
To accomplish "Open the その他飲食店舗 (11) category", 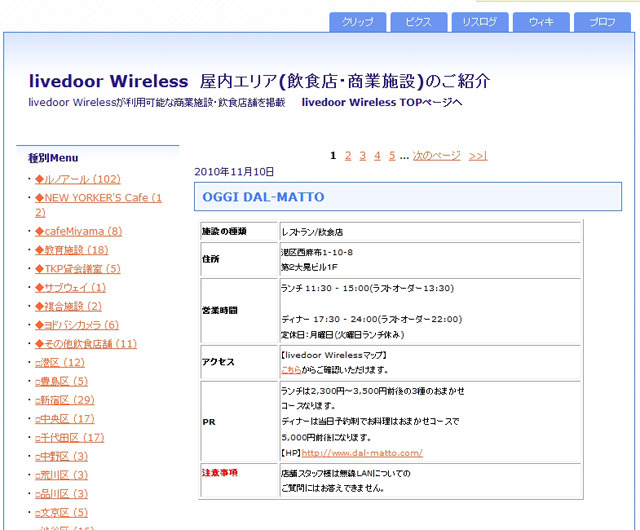I will [86, 344].
